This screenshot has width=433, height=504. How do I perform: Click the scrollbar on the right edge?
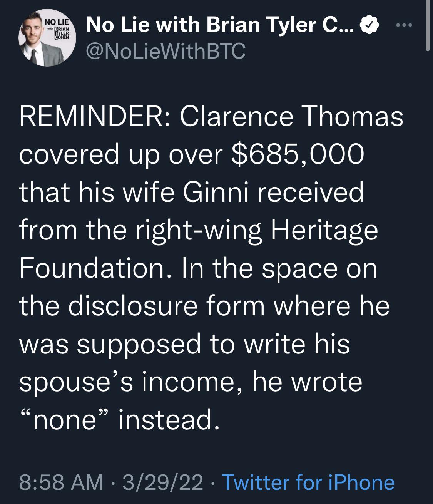(428, 25)
